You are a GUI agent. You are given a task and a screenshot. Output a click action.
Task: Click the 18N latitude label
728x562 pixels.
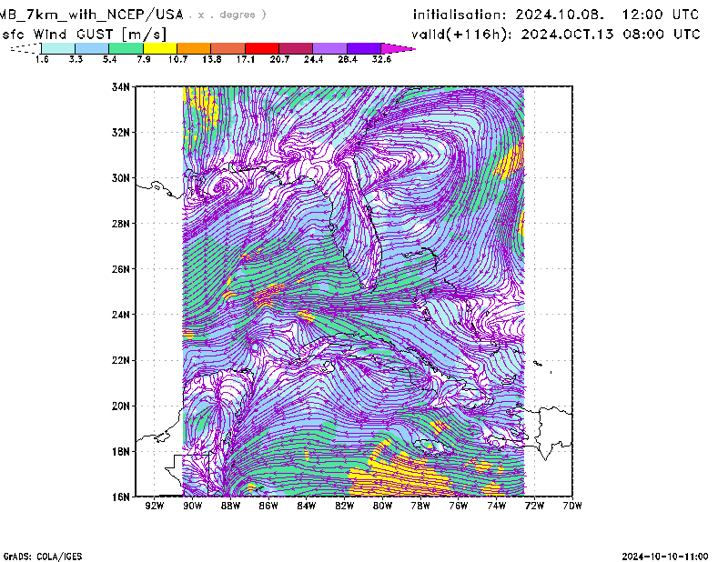tap(121, 451)
